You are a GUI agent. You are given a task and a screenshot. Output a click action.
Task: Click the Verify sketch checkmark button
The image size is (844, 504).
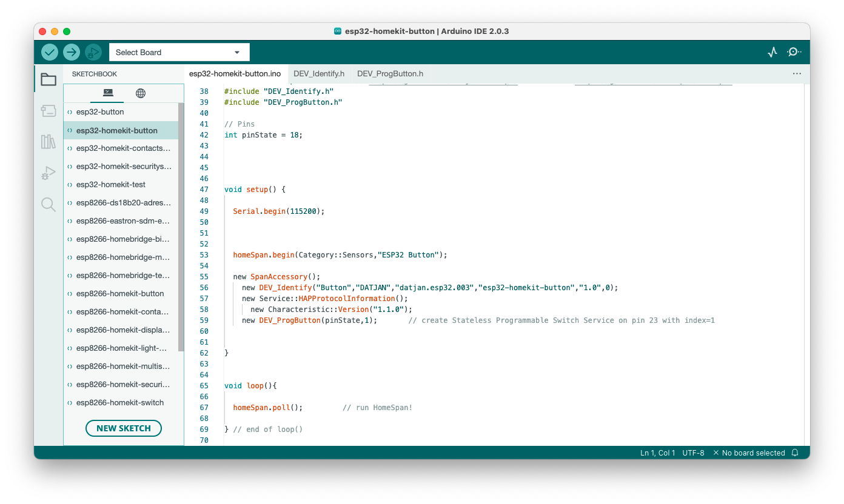coord(50,52)
